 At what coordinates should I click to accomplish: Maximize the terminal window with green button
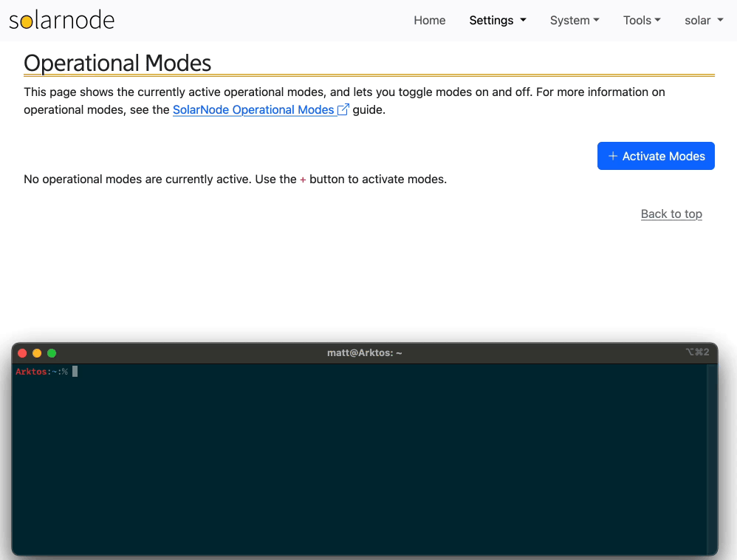(52, 353)
